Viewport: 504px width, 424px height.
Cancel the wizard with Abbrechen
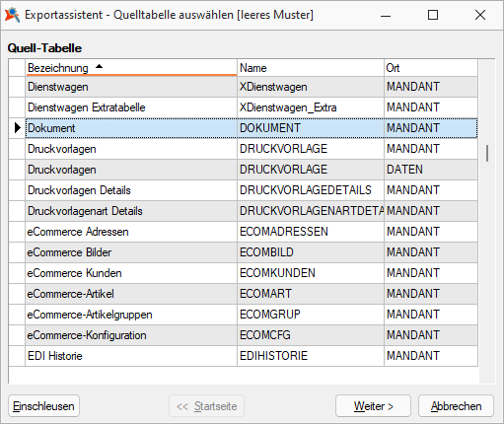point(456,406)
